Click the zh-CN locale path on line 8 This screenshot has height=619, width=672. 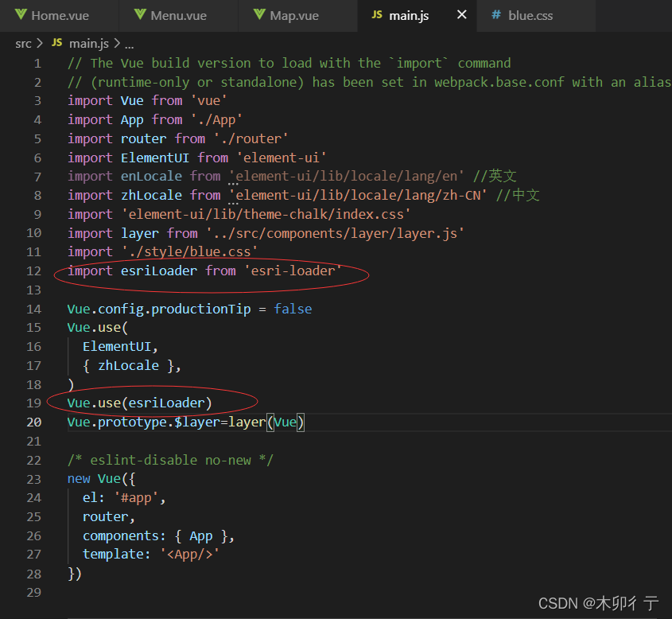[x=358, y=196]
